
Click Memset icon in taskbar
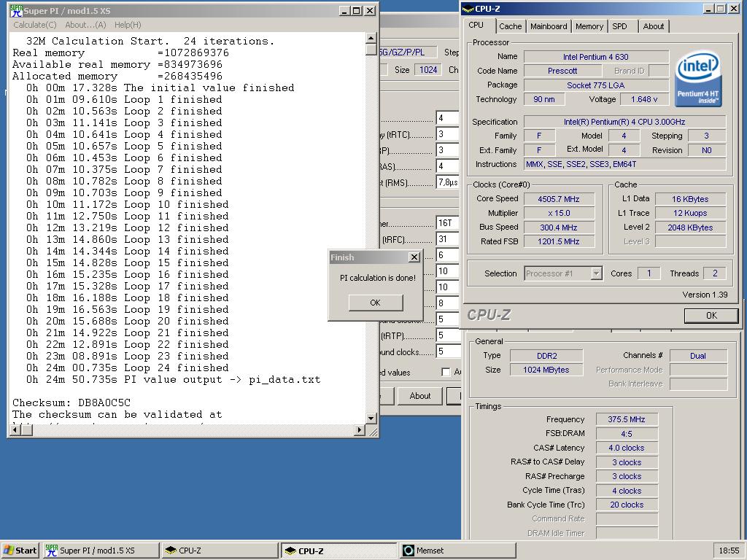click(409, 551)
